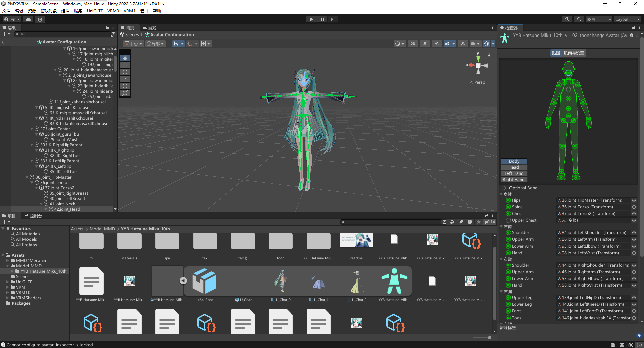This screenshot has width=644, height=348.
Task: Open the Layout dropdown
Action: coord(627,19)
